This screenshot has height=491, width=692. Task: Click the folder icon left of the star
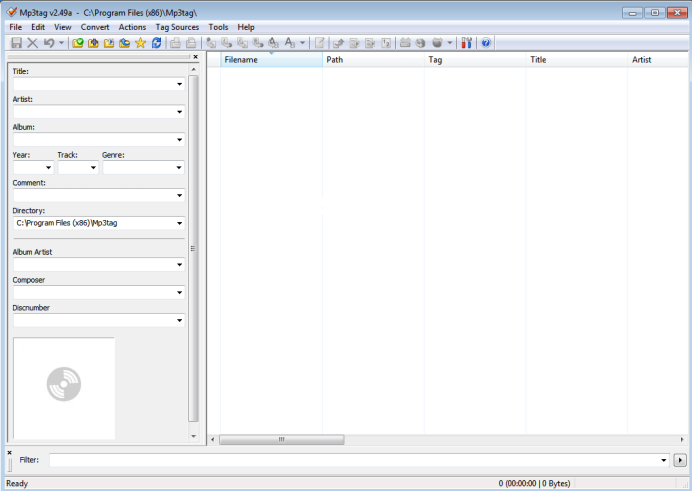click(x=124, y=43)
